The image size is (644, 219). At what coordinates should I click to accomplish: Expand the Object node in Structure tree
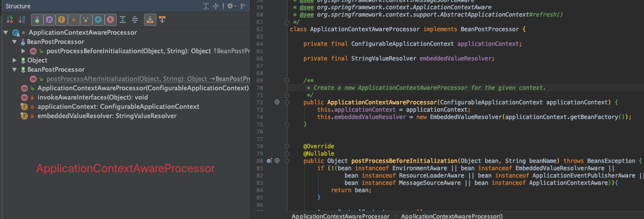click(x=15, y=60)
